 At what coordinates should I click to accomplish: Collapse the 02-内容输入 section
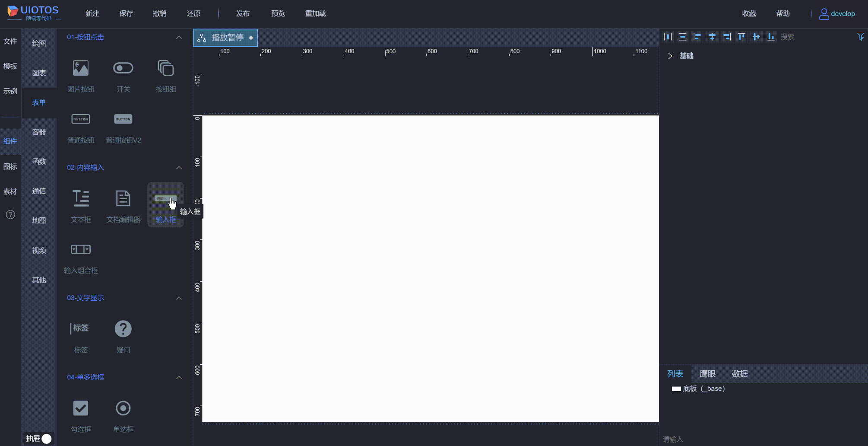pyautogui.click(x=179, y=168)
